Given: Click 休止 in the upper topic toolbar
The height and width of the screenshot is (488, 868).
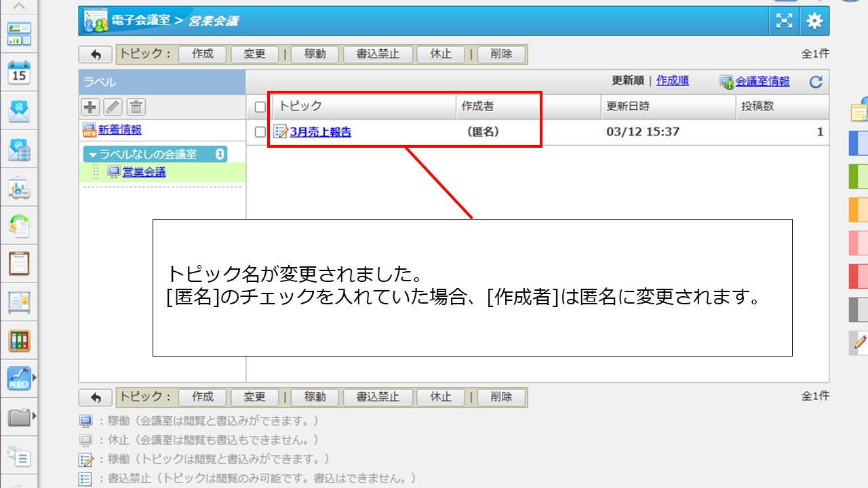Looking at the screenshot, I should pyautogui.click(x=441, y=54).
